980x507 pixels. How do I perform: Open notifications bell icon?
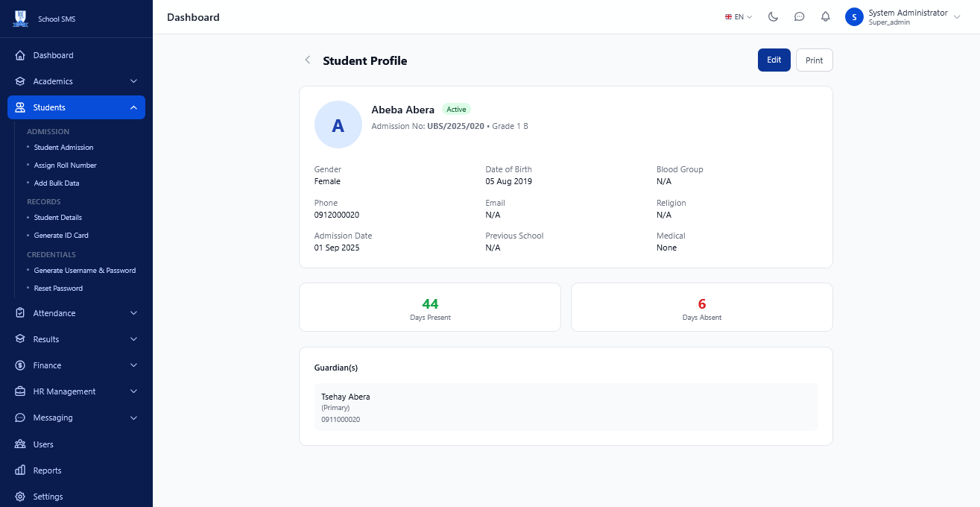(x=826, y=16)
